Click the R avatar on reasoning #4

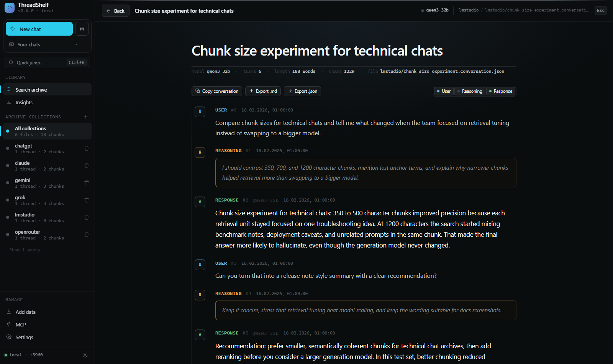click(200, 295)
